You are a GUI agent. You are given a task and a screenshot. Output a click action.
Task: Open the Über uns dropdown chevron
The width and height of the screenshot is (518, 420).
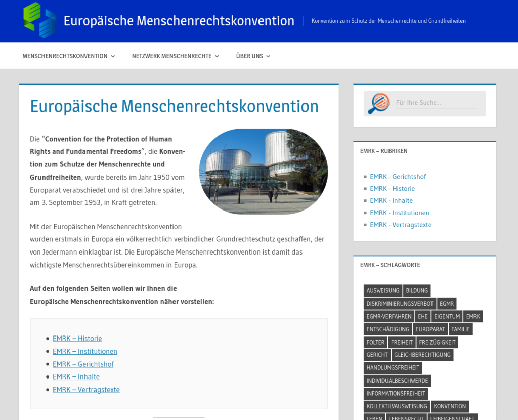(x=268, y=56)
